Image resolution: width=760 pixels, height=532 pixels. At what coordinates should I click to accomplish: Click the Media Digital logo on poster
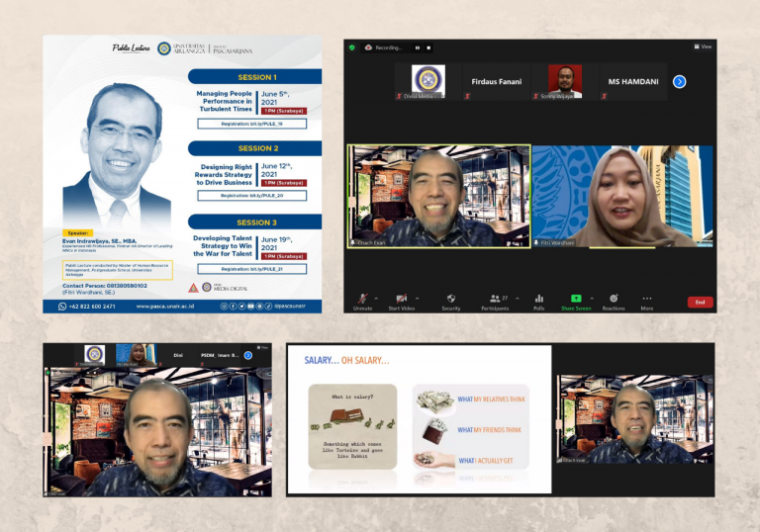[x=225, y=288]
